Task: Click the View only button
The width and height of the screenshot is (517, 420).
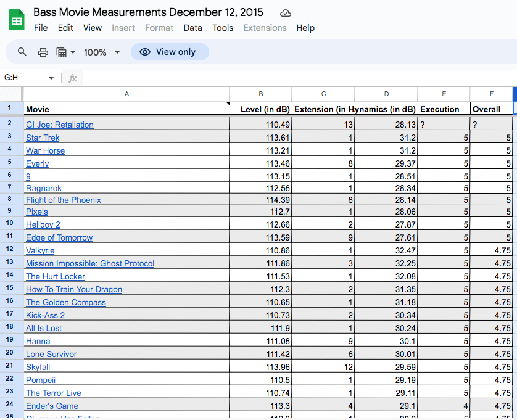Action: (170, 52)
